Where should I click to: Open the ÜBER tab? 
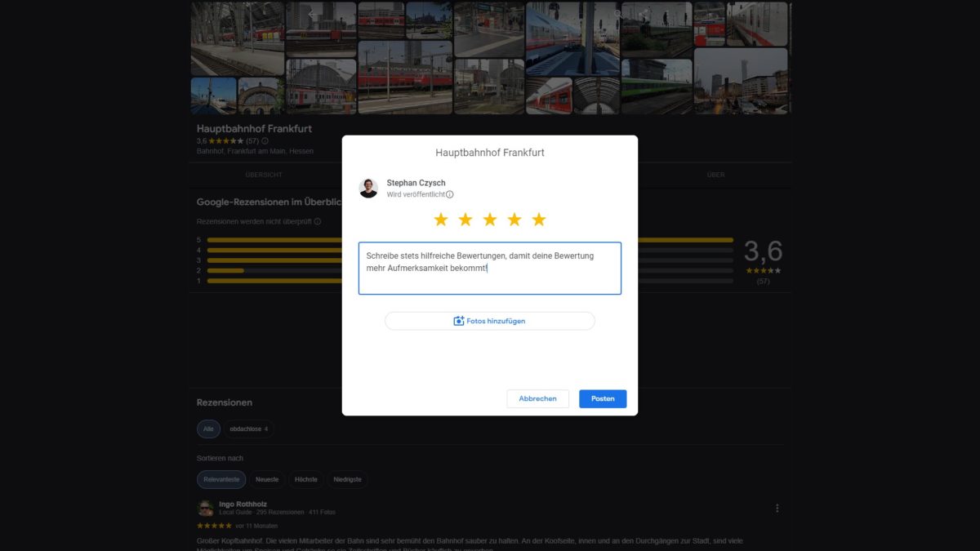coord(715,175)
